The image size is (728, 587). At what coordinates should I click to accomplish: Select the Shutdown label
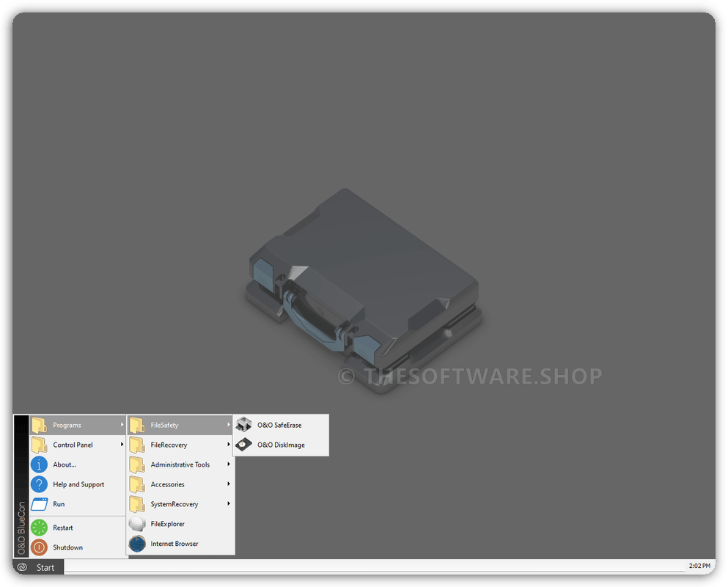pos(67,547)
